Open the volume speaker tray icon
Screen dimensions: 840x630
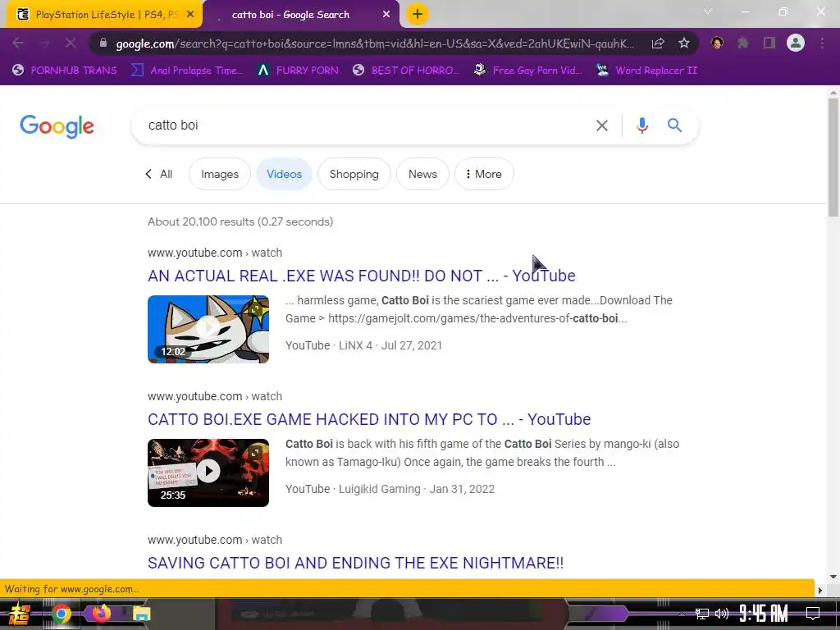coord(722,614)
